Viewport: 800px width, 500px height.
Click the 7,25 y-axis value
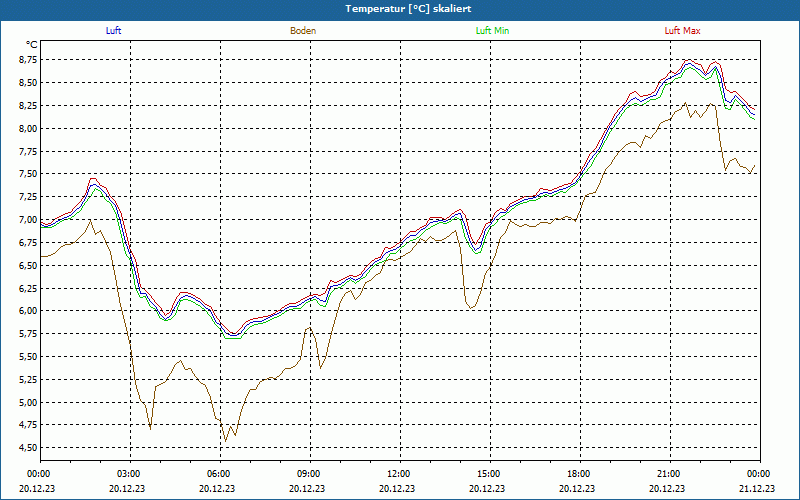tap(27, 197)
